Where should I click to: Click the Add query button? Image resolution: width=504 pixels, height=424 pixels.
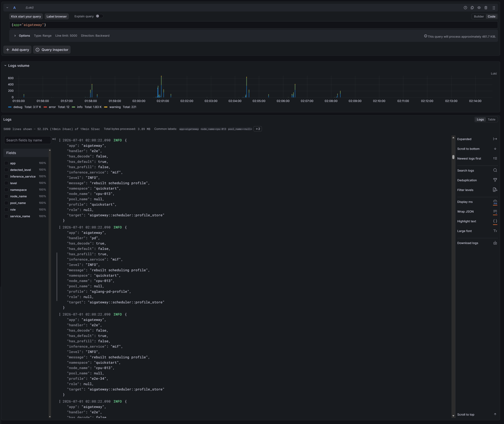17,49
